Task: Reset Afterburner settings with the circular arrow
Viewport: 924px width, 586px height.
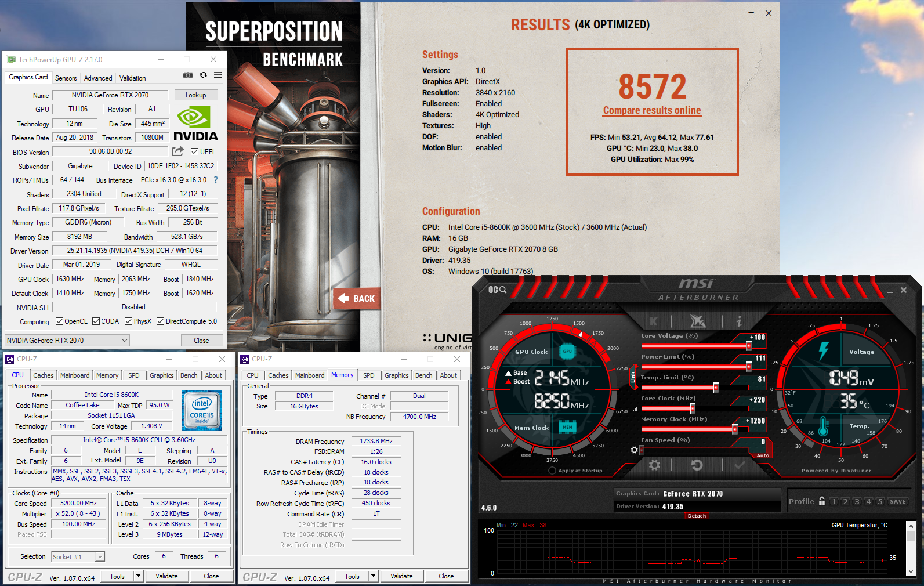Action: pyautogui.click(x=697, y=465)
